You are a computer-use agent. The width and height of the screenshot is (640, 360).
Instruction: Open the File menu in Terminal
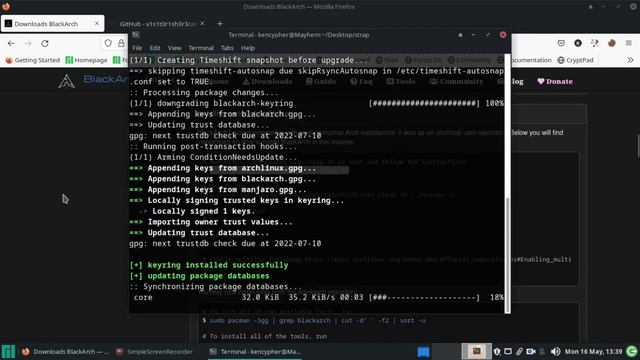coord(137,48)
